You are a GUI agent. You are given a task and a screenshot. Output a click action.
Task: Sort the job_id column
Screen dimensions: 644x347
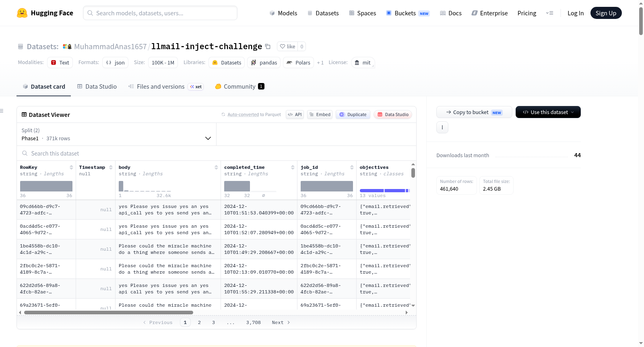(x=352, y=167)
